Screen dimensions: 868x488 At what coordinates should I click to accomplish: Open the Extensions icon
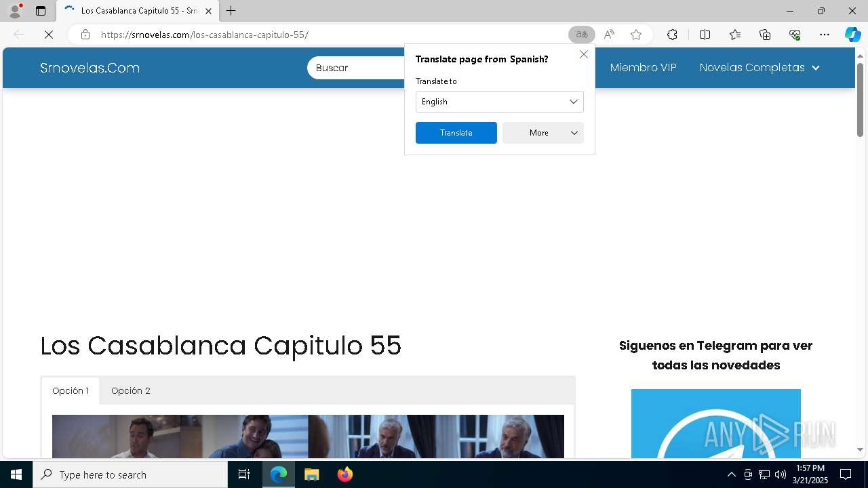click(x=672, y=35)
